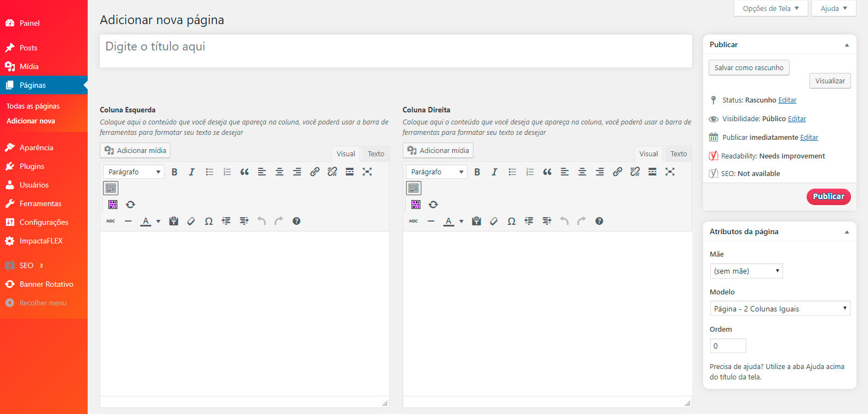Image resolution: width=868 pixels, height=414 pixels.
Task: Click Adicionar mídia in Coluna Direita
Action: coord(438,150)
